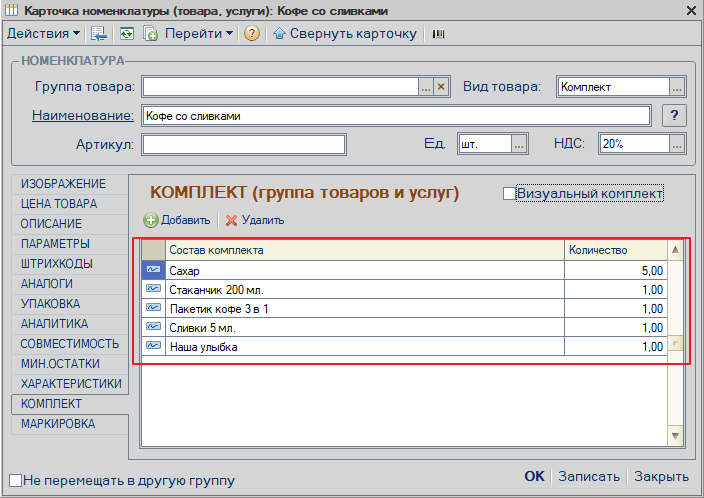Screen dimensions: 704x498
Task: Switch to ЦЕНА ТОВАРА tab
Action: click(70, 204)
